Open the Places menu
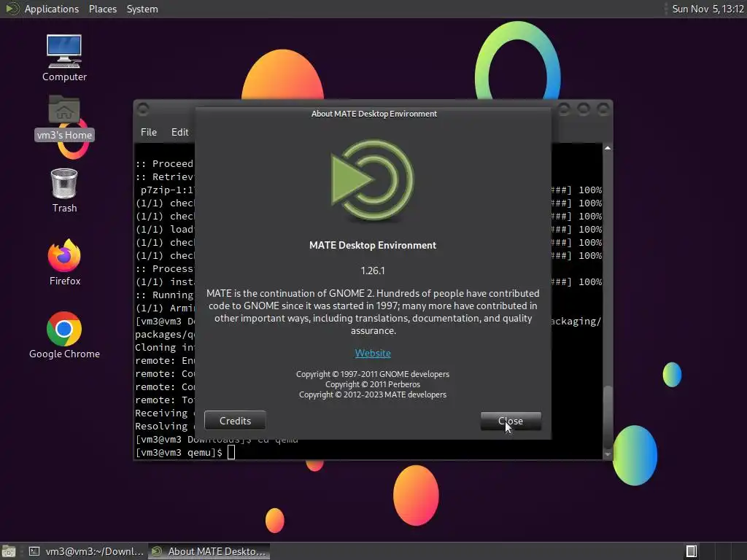This screenshot has height=560, width=747. tap(102, 9)
